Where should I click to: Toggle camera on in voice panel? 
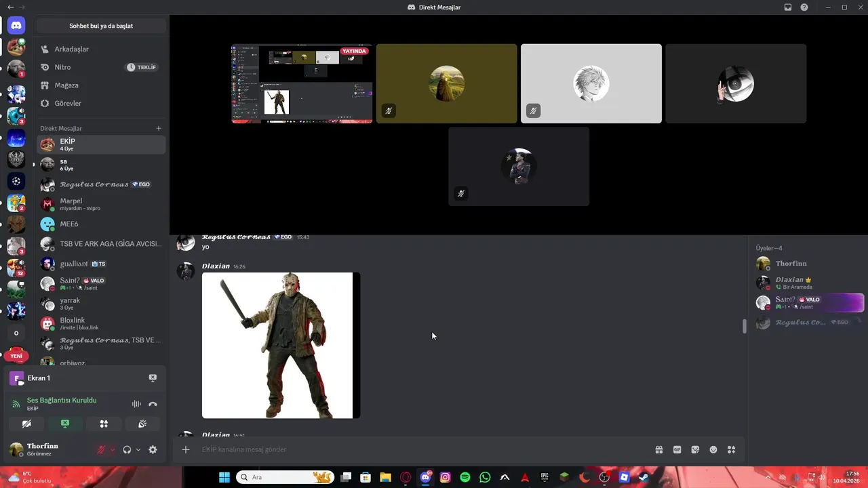click(26, 424)
